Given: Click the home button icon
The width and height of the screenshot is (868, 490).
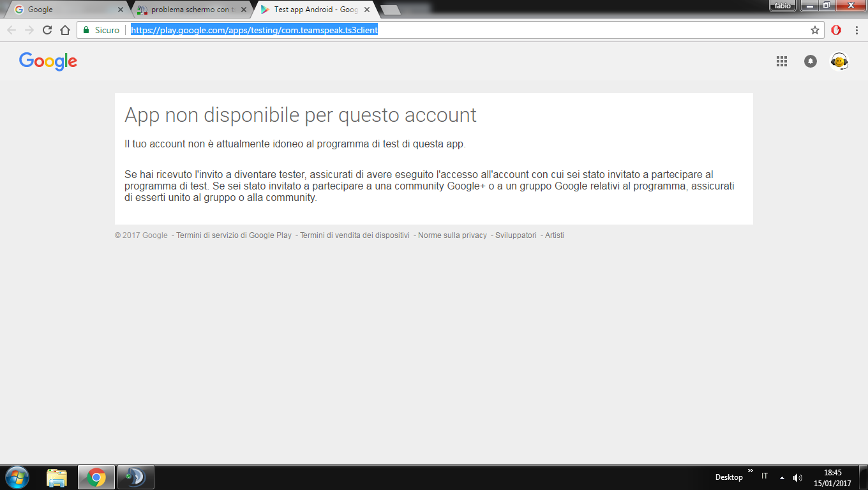Looking at the screenshot, I should pyautogui.click(x=64, y=30).
